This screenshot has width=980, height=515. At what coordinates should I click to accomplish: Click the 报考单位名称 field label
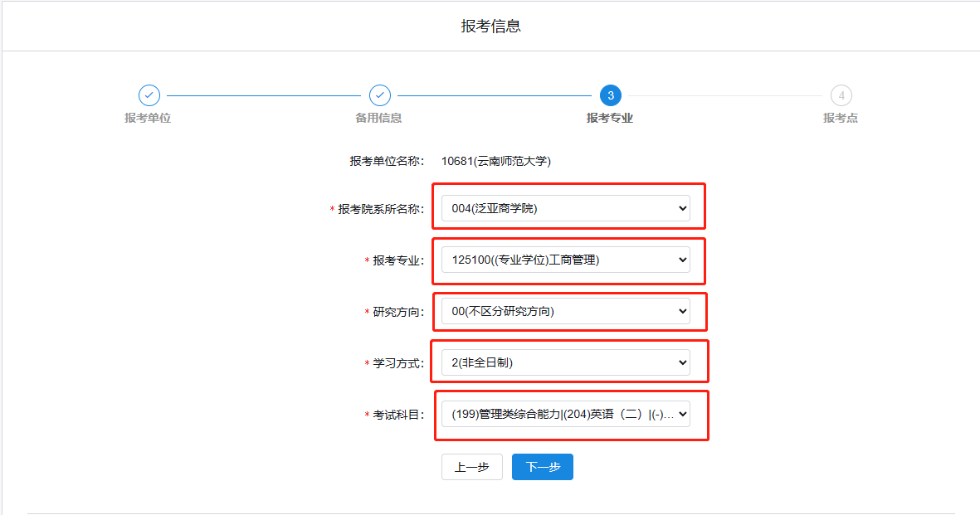coord(387,161)
